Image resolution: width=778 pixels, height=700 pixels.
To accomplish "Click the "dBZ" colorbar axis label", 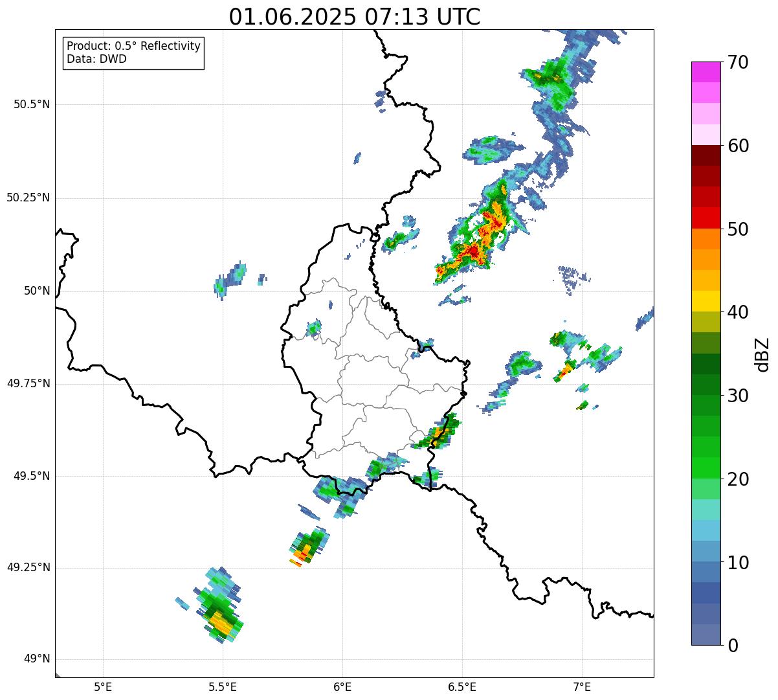I will [763, 354].
